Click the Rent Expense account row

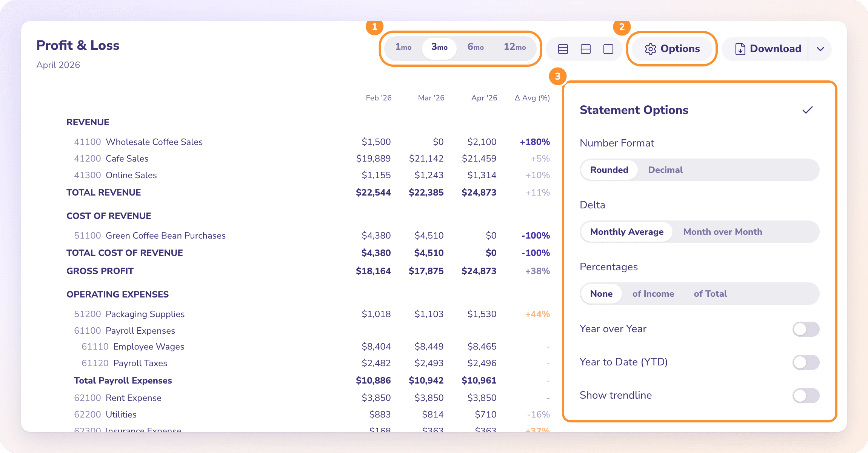point(312,398)
